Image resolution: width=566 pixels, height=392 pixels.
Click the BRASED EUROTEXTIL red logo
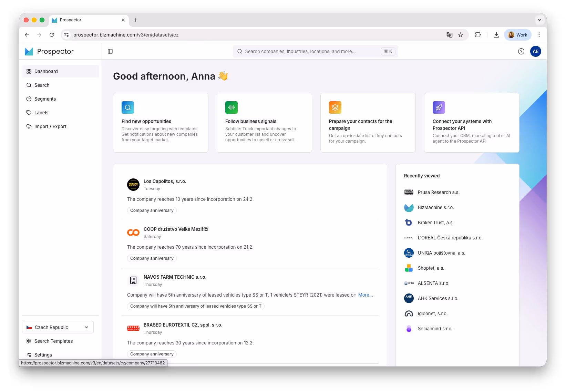click(133, 328)
